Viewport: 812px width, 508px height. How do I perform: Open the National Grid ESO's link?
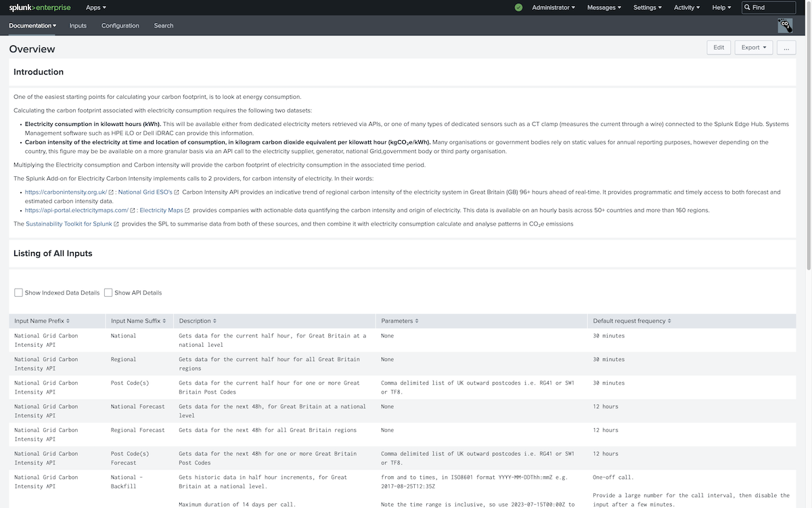click(x=145, y=192)
